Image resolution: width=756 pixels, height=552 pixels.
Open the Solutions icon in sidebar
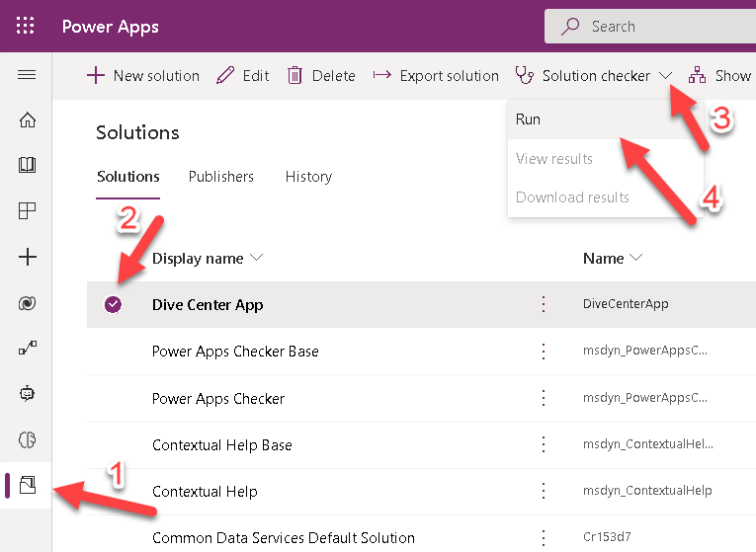[28, 485]
